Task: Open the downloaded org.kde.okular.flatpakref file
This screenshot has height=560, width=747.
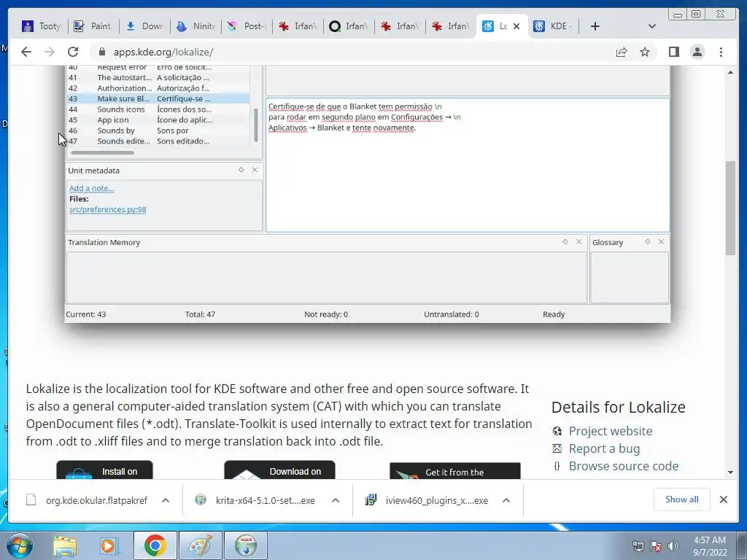Action: tap(87, 500)
